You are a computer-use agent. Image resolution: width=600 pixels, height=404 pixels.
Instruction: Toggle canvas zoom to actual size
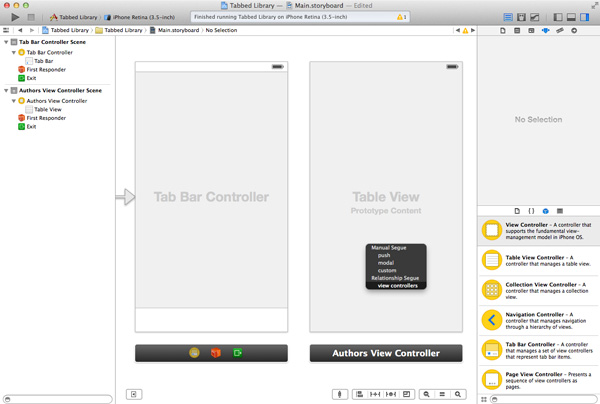pyautogui.click(x=442, y=394)
